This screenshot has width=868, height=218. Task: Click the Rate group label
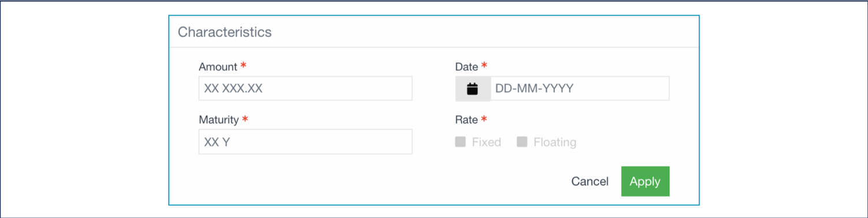(x=466, y=120)
